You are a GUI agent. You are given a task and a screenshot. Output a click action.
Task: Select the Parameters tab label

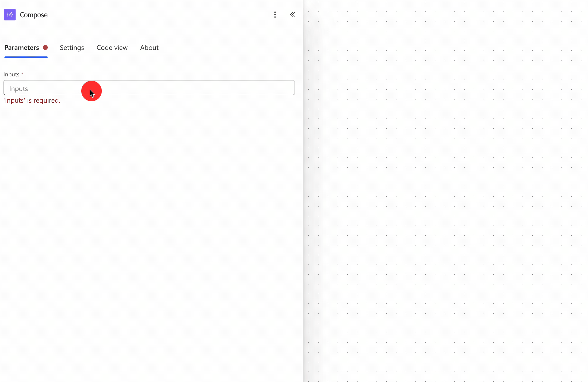tap(22, 47)
